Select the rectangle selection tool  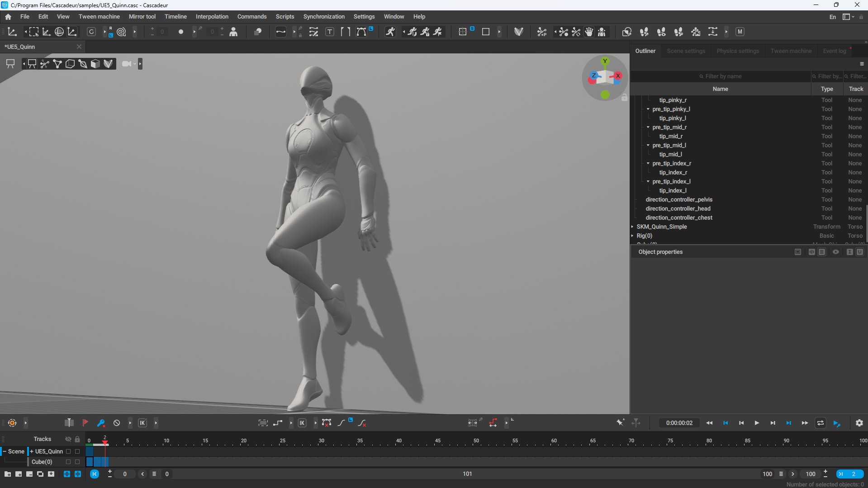(x=33, y=32)
